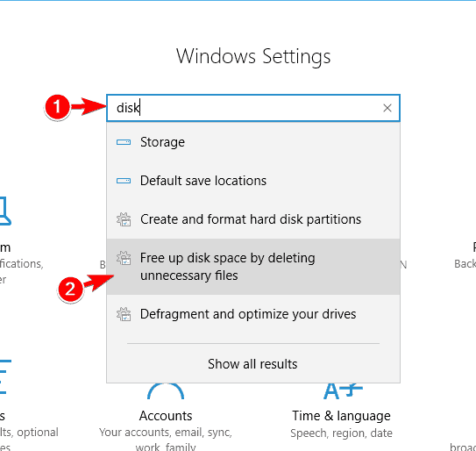476x451 pixels.
Task: Choose Create and format hard disk partitions
Action: tap(253, 219)
